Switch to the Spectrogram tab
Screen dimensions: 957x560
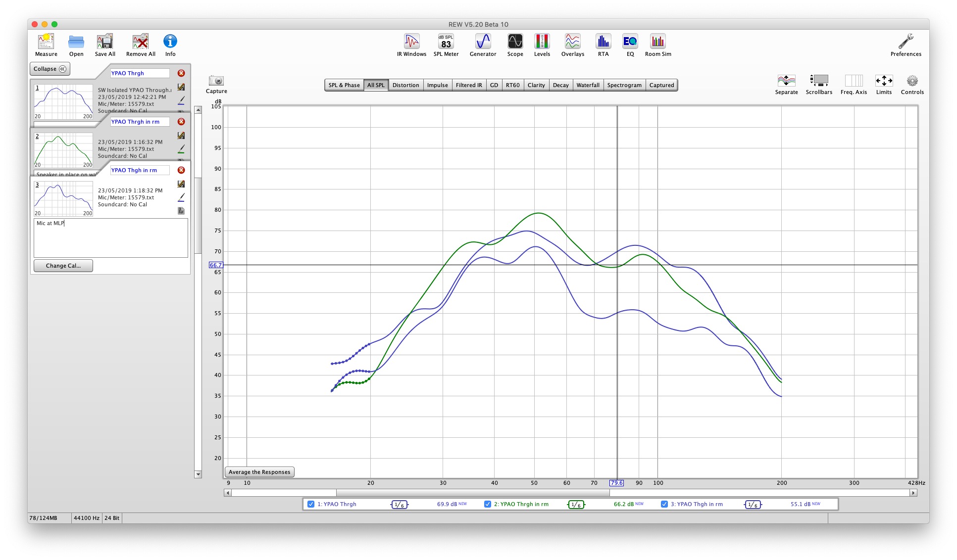pyautogui.click(x=624, y=85)
